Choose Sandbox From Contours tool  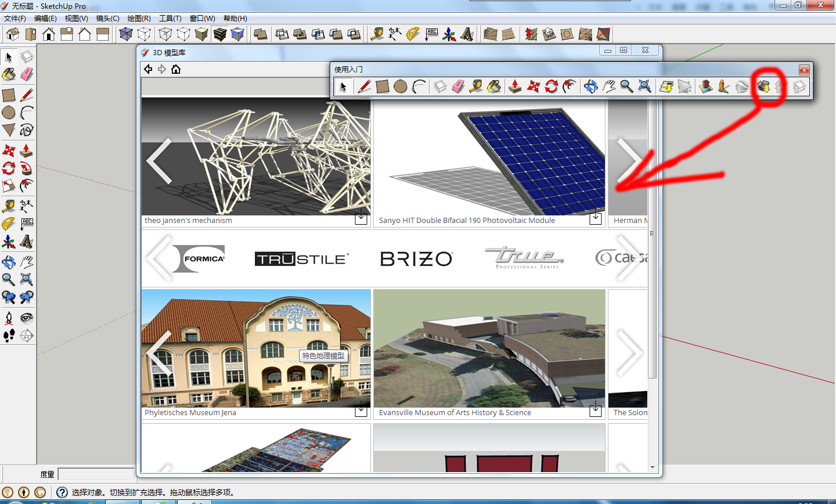(491, 34)
